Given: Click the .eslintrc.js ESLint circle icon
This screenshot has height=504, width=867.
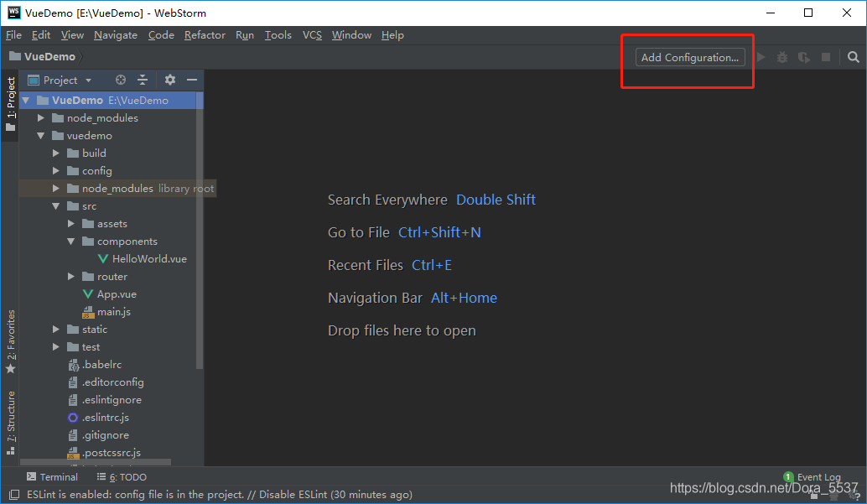Looking at the screenshot, I should (x=72, y=418).
